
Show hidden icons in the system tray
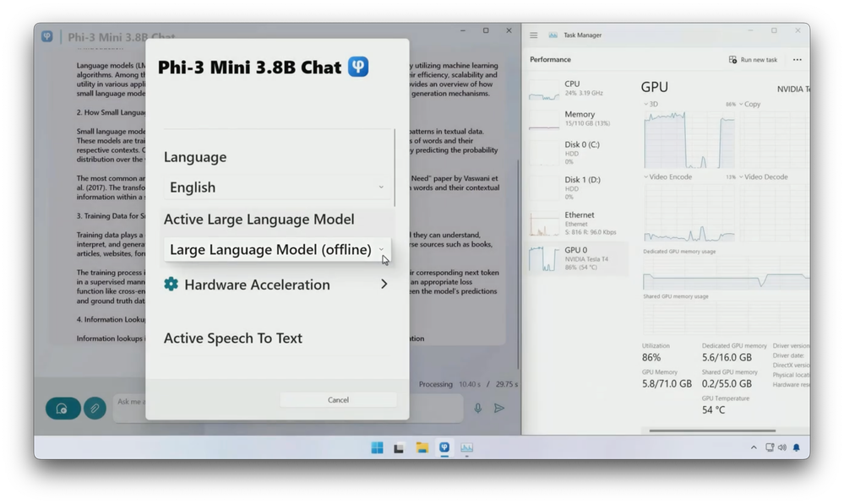754,447
